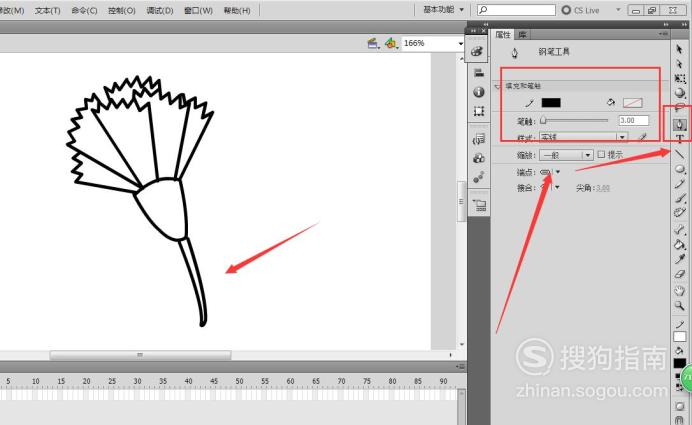This screenshot has height=425, width=692.
Task: Select the Lasso tool
Action: 680,108
